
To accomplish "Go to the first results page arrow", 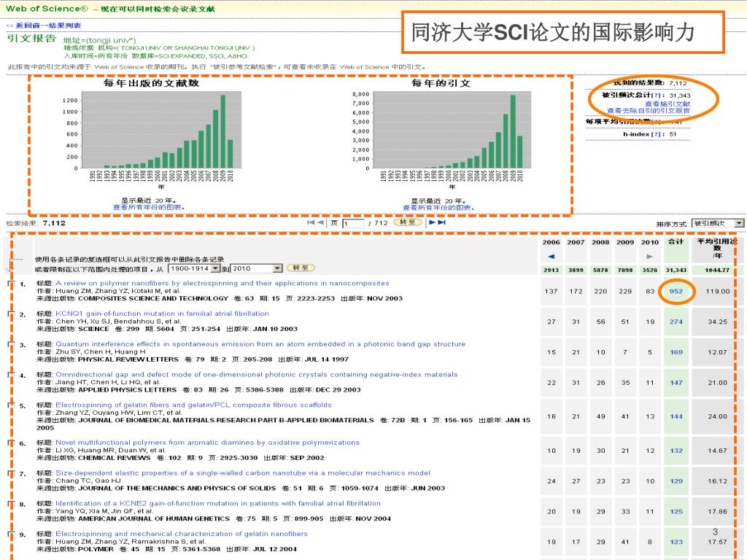I will (311, 222).
